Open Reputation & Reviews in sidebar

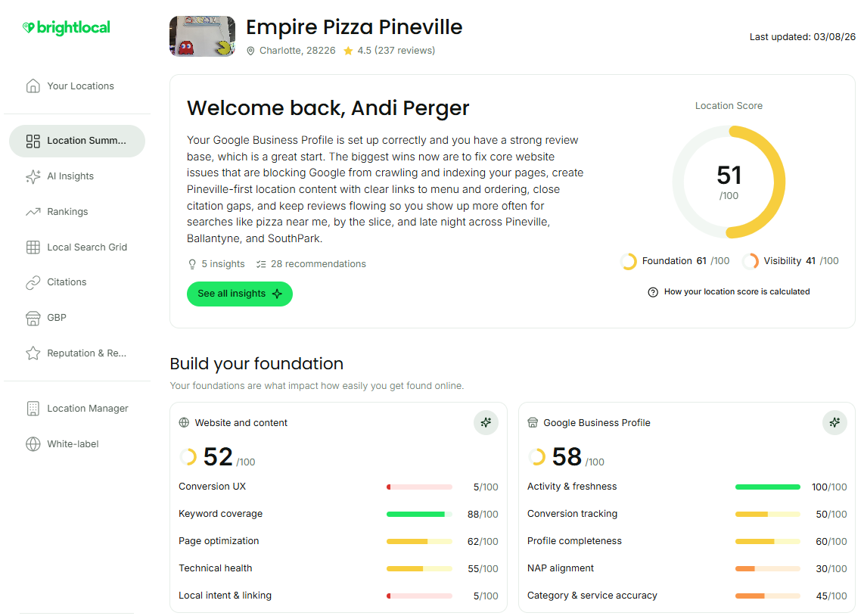point(77,353)
